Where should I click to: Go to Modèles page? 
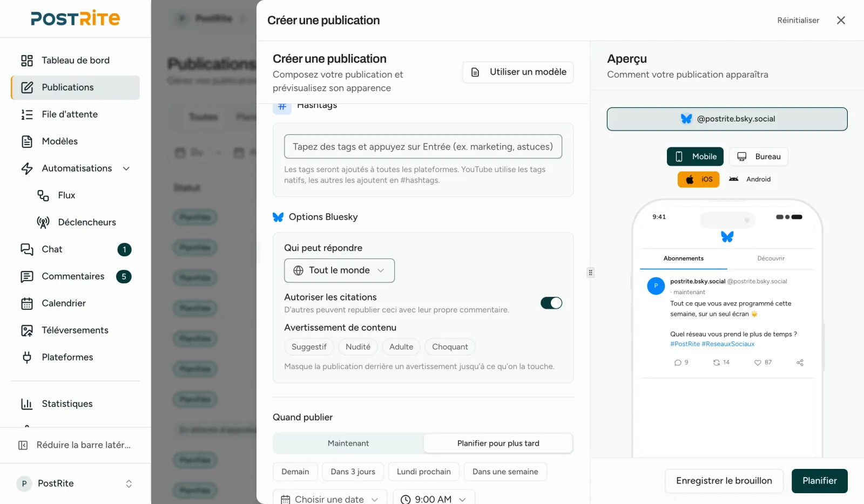point(75,141)
